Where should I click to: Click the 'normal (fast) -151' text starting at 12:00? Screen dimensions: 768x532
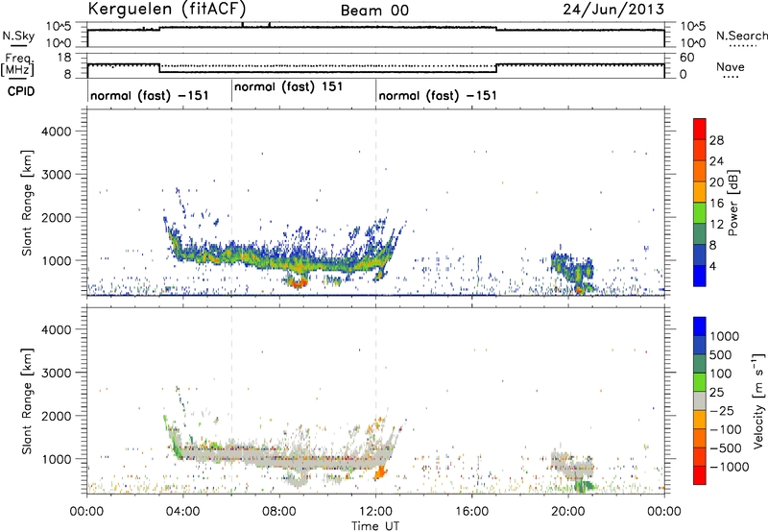pos(438,95)
